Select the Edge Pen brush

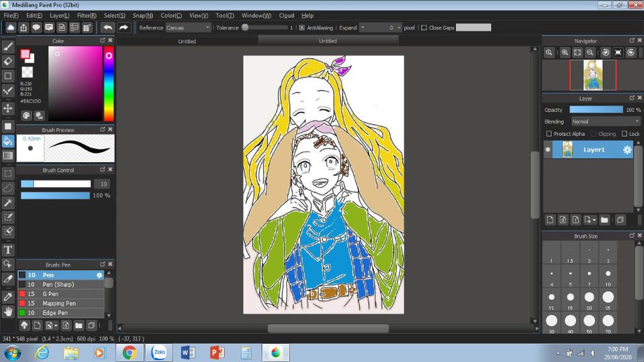(61, 313)
